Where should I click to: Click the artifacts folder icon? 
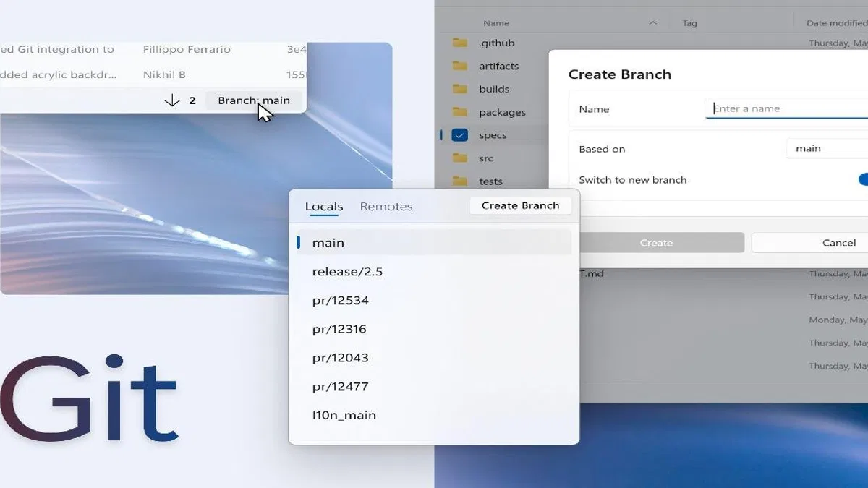coord(459,66)
